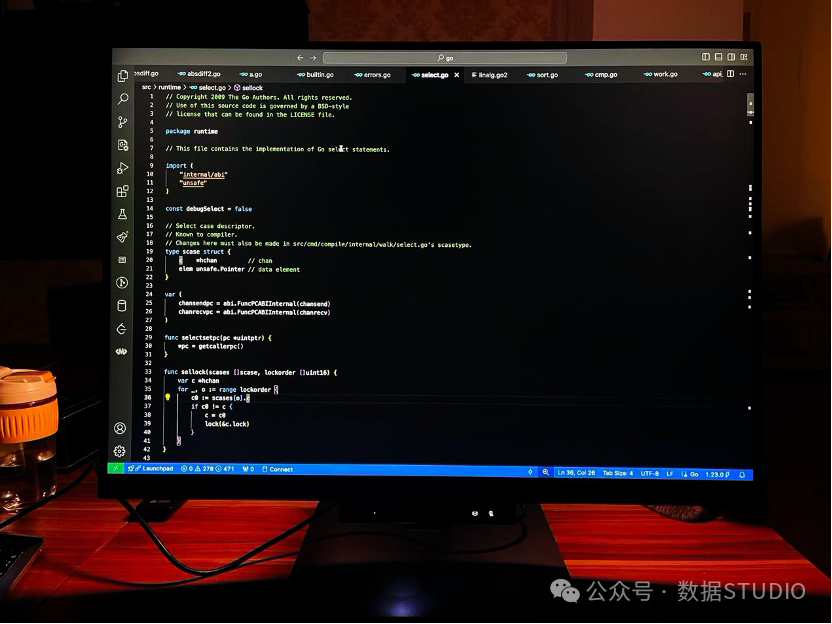Switch to the cmp.go tab

[x=601, y=75]
